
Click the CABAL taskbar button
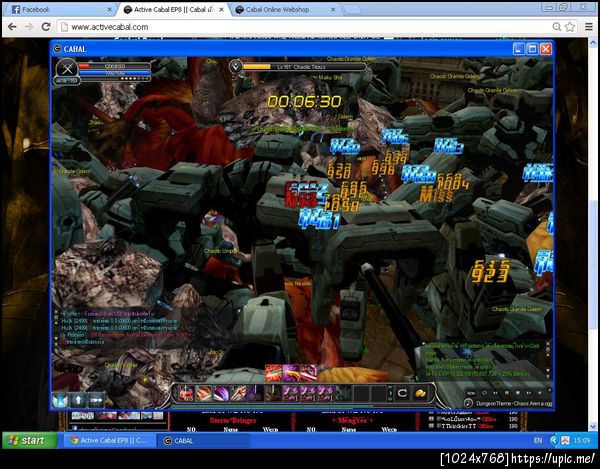click(x=203, y=441)
